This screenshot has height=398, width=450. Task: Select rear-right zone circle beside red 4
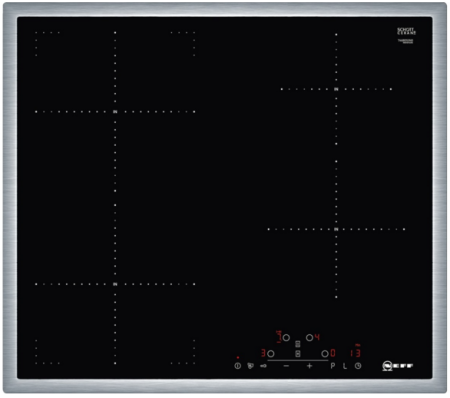point(309,338)
